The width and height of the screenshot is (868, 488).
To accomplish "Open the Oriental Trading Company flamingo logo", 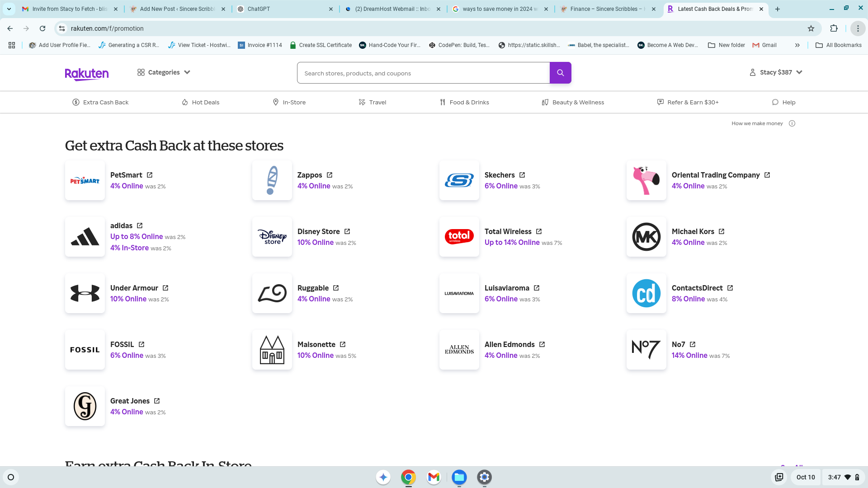I will pyautogui.click(x=646, y=180).
